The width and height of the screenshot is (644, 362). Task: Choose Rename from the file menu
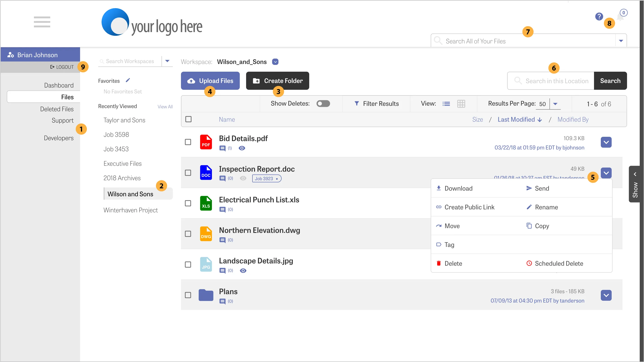(x=542, y=207)
